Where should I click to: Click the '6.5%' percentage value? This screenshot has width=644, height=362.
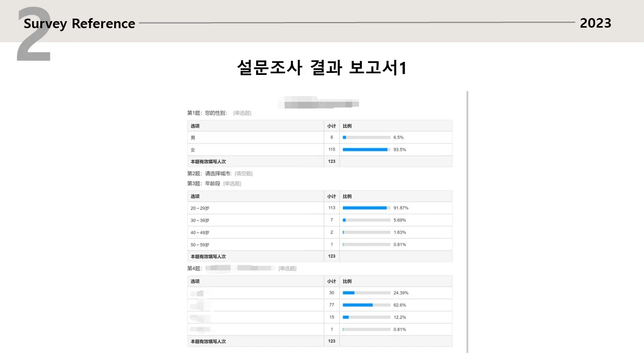[398, 137]
